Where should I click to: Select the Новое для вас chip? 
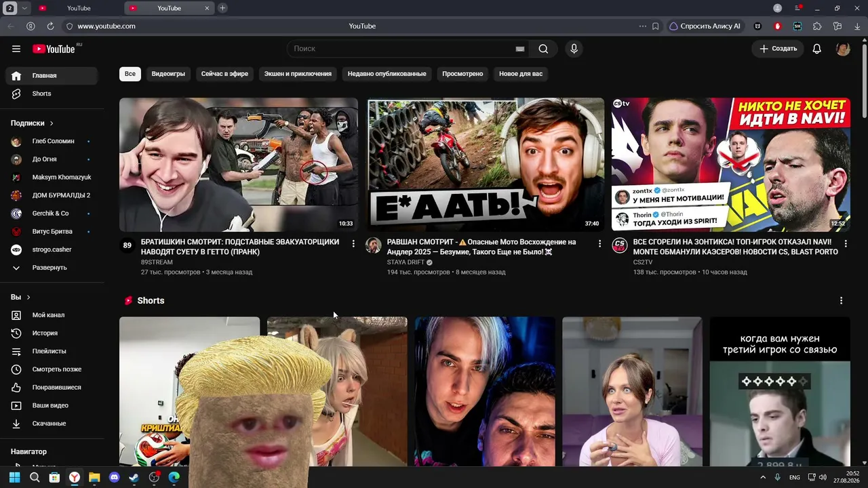521,74
